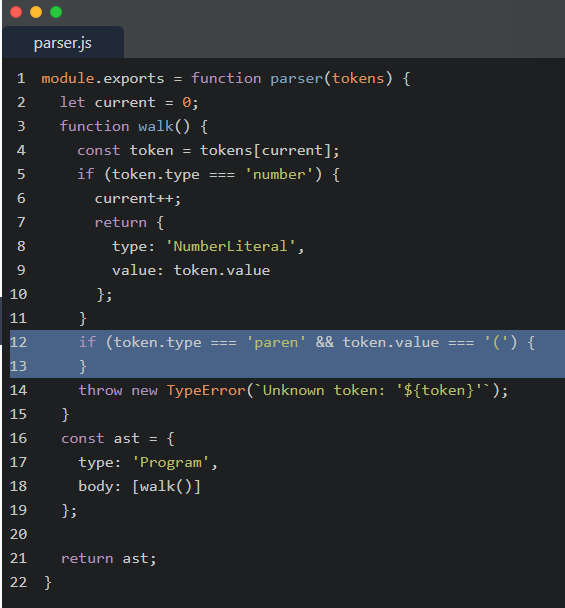The height and width of the screenshot is (608, 565).
Task: Switch to the parser.js tab
Action: pyautogui.click(x=62, y=43)
